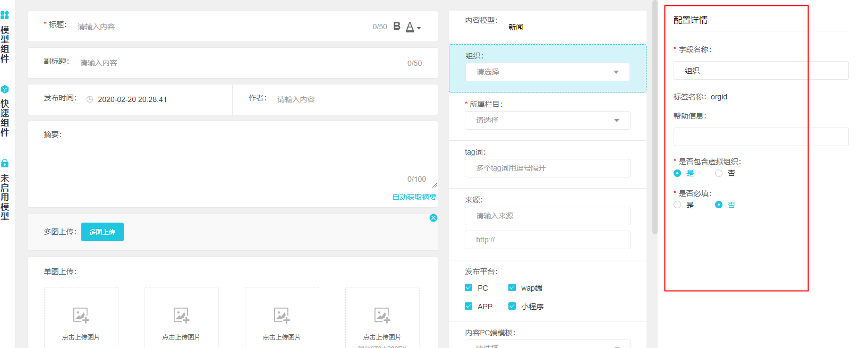The height and width of the screenshot is (348, 868).
Task: Select the 未启用模型 lock icon
Action: (5, 163)
